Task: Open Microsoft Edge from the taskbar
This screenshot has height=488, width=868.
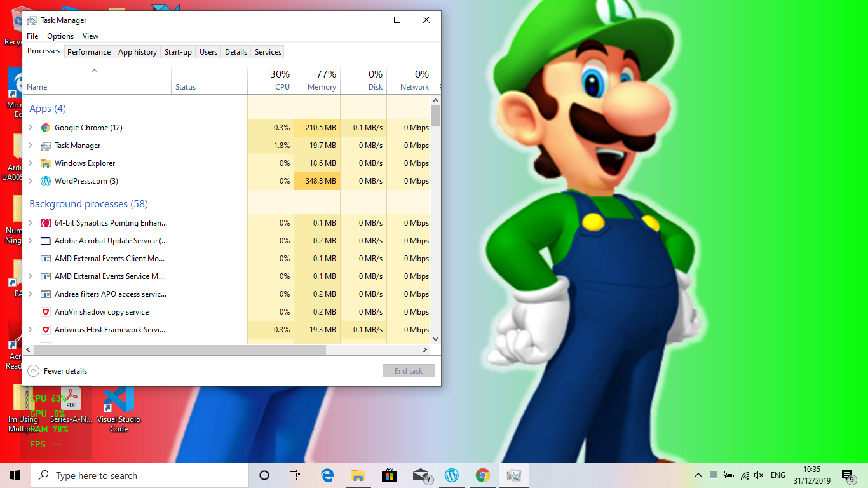Action: click(327, 475)
